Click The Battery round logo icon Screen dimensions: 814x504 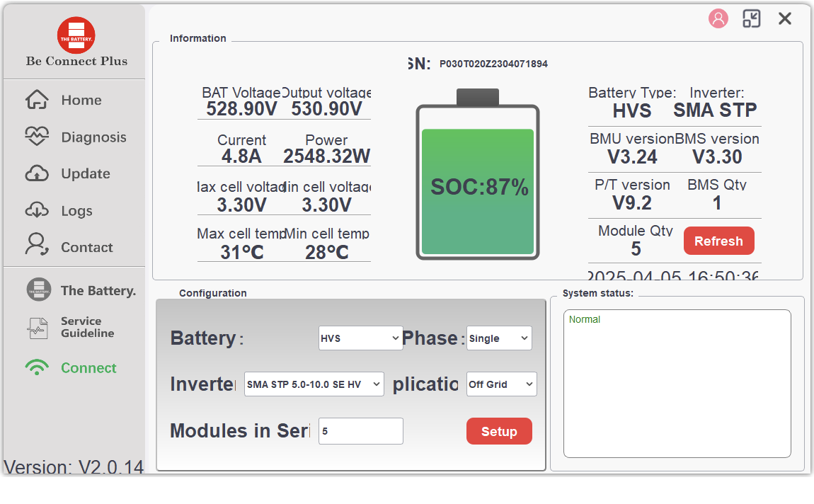(x=39, y=290)
